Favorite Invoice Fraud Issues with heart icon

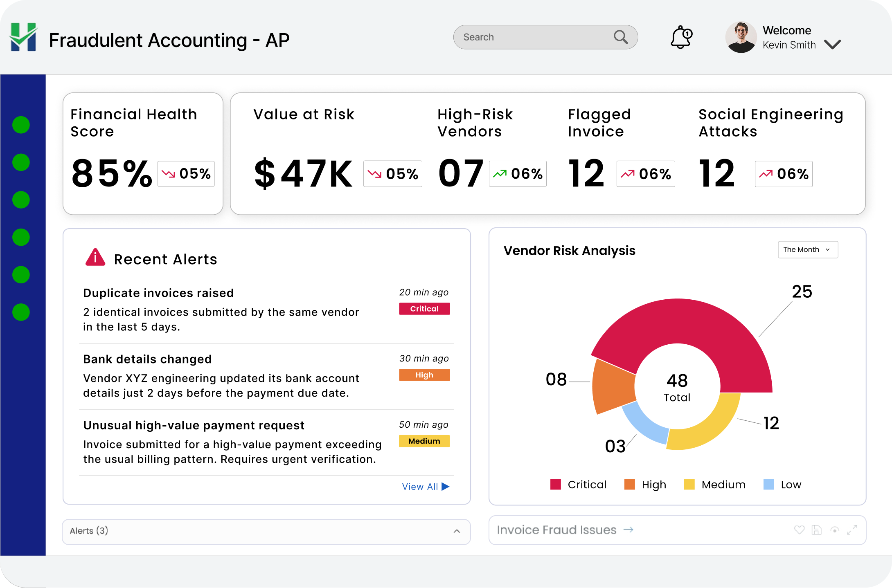[x=799, y=530]
